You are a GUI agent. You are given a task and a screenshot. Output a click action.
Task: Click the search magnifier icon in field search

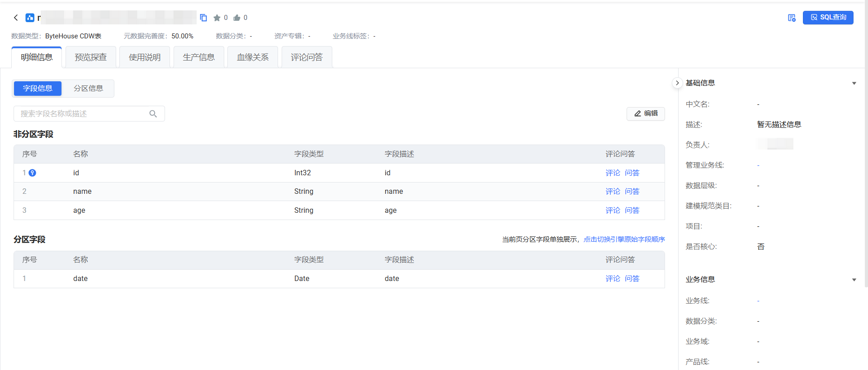[153, 114]
